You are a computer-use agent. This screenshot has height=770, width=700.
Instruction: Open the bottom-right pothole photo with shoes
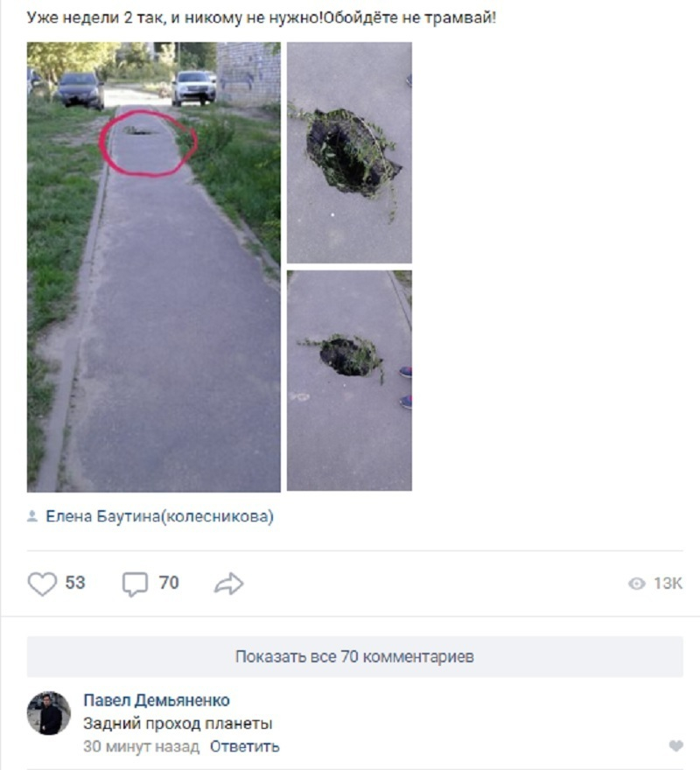349,381
